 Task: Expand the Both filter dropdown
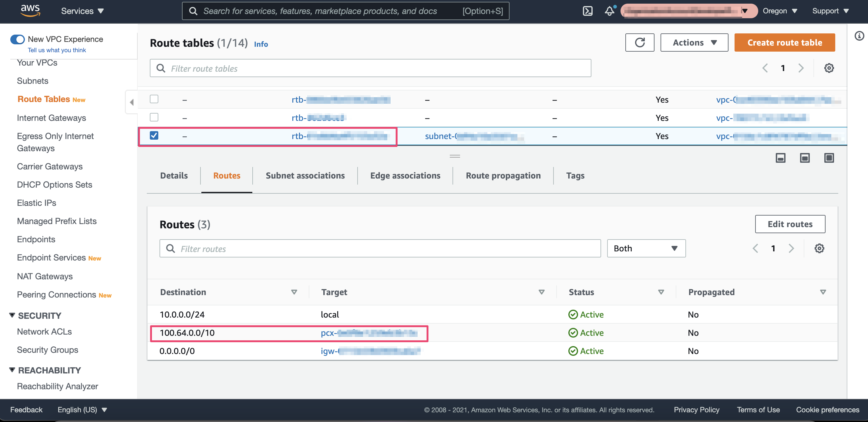coord(646,249)
